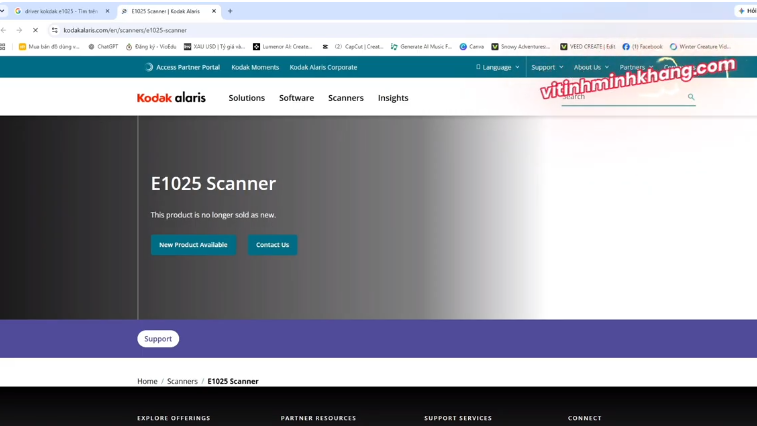The width and height of the screenshot is (757, 426).
Task: Stop loading the page
Action: pyautogui.click(x=35, y=30)
